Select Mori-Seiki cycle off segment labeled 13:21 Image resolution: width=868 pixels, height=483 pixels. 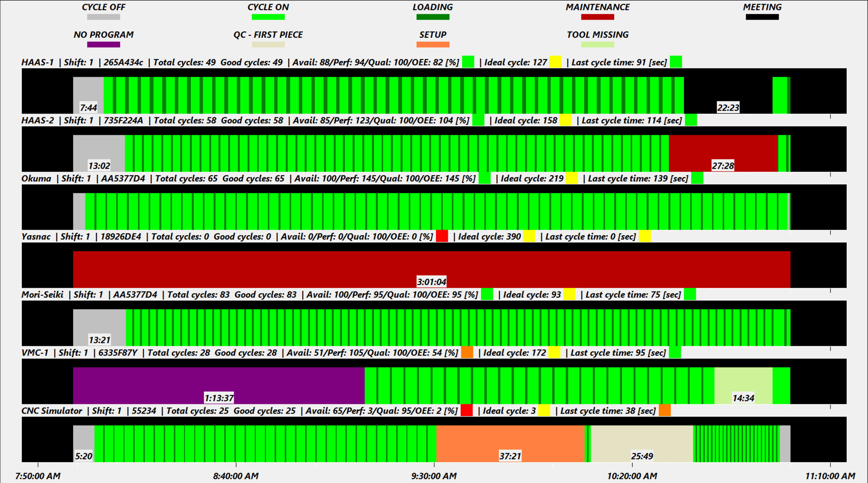point(99,327)
